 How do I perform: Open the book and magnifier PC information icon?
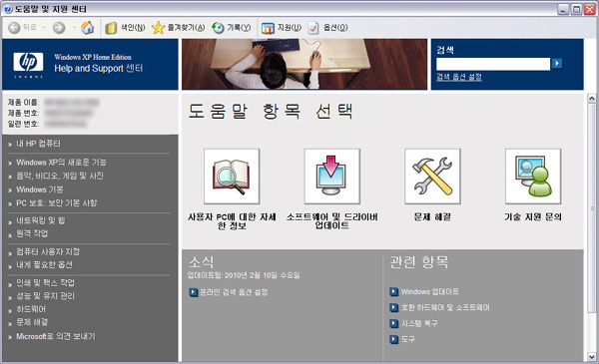pyautogui.click(x=232, y=177)
